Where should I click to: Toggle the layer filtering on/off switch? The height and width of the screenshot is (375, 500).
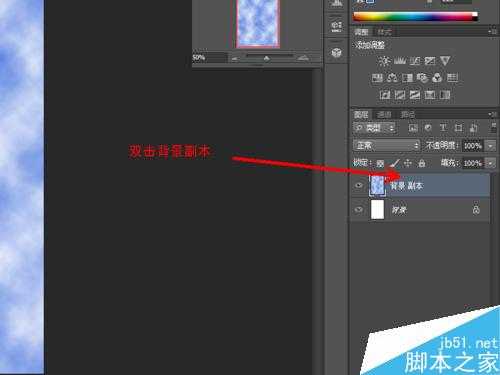click(493, 127)
